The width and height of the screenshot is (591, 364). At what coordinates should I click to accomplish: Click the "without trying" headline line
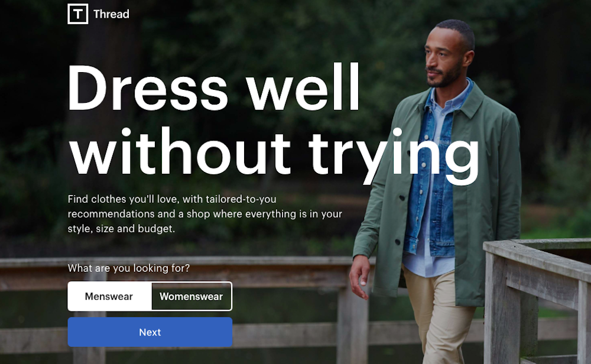pos(274,154)
